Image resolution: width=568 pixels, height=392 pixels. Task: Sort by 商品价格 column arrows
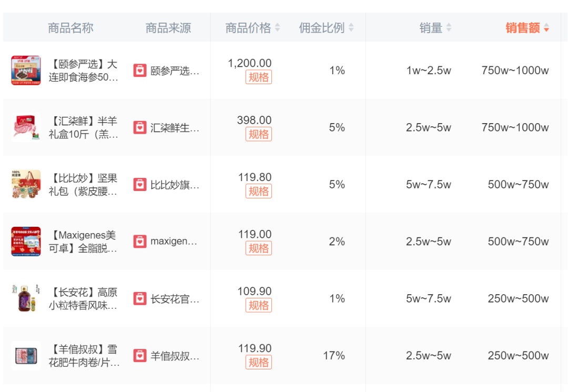click(277, 28)
